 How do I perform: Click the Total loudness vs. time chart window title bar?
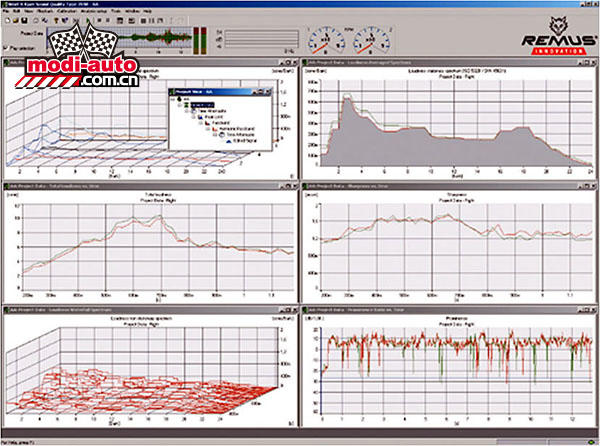click(x=150, y=186)
